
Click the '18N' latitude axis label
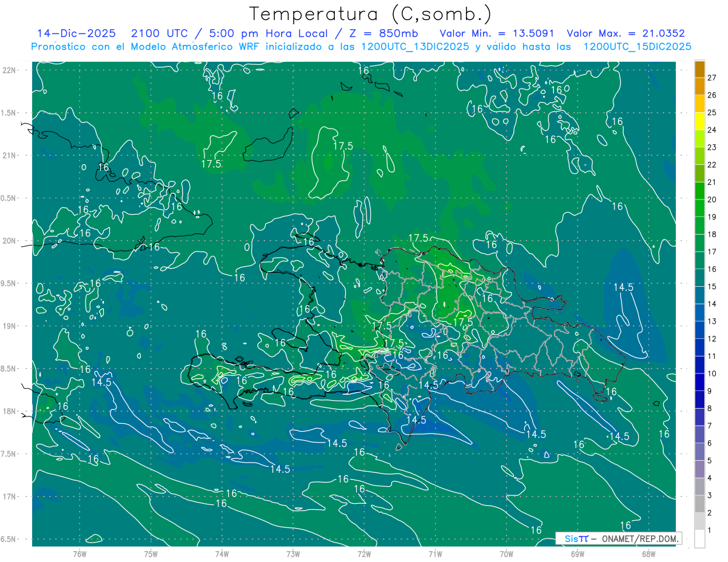coord(9,412)
